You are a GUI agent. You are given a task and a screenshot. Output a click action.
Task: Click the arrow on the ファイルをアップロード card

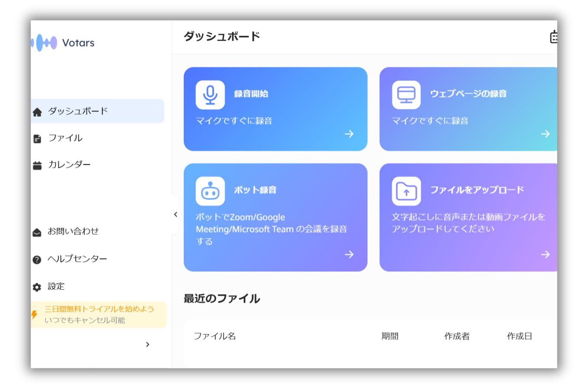[545, 255]
